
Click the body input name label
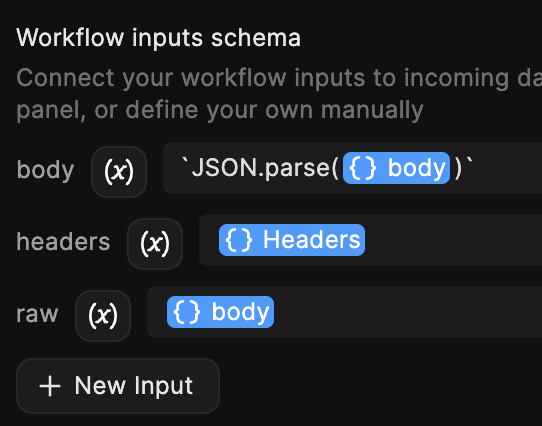(x=45, y=170)
